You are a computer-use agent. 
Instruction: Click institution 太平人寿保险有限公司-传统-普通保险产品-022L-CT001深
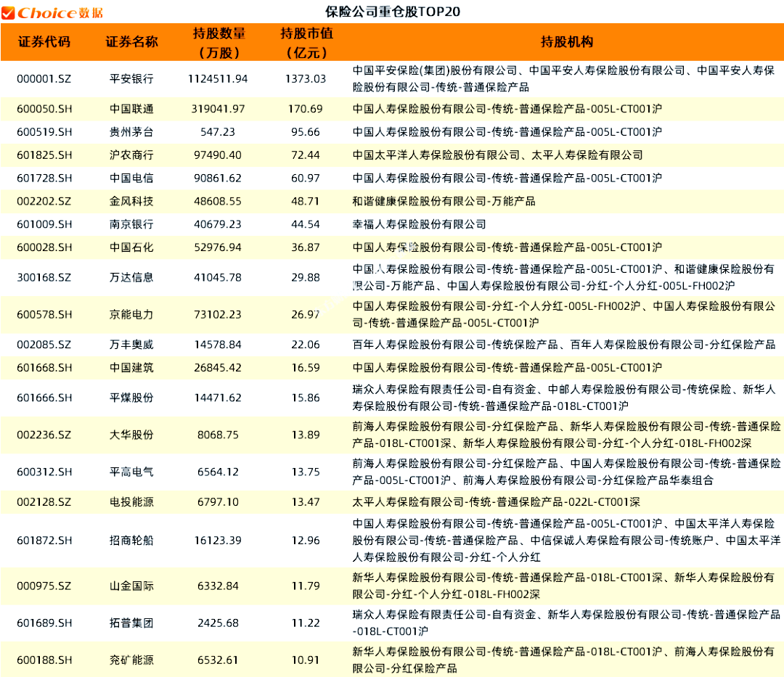(x=496, y=501)
